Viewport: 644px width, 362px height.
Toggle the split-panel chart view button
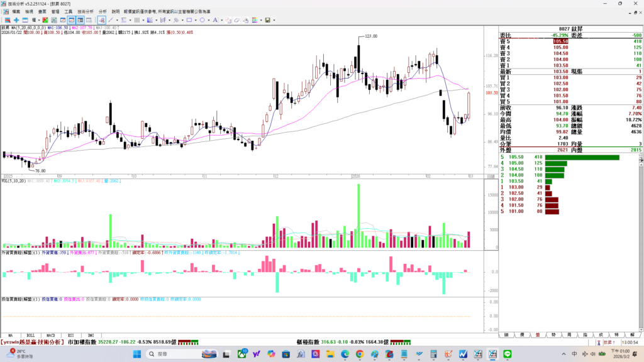pos(80,20)
